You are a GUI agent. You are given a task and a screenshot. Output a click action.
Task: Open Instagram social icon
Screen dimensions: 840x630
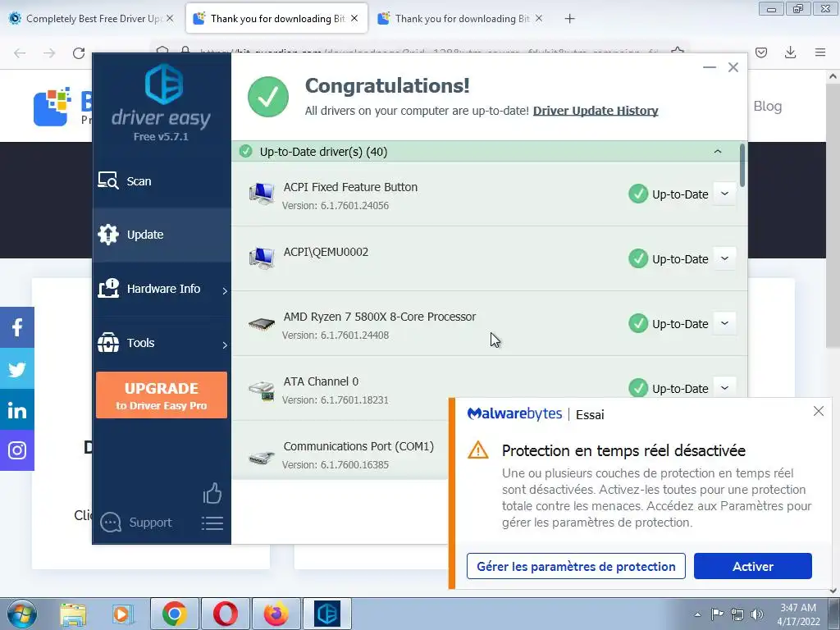17,450
